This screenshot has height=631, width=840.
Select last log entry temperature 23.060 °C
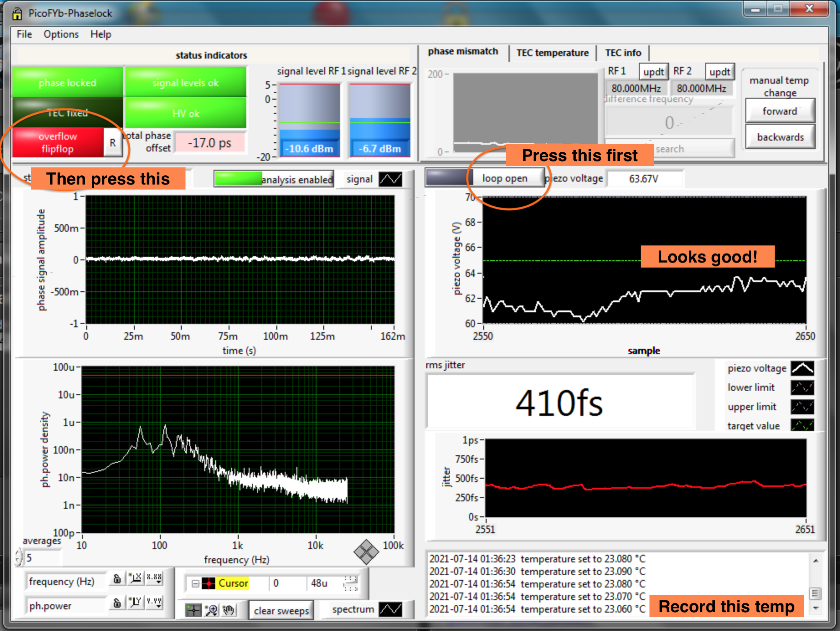click(537, 609)
